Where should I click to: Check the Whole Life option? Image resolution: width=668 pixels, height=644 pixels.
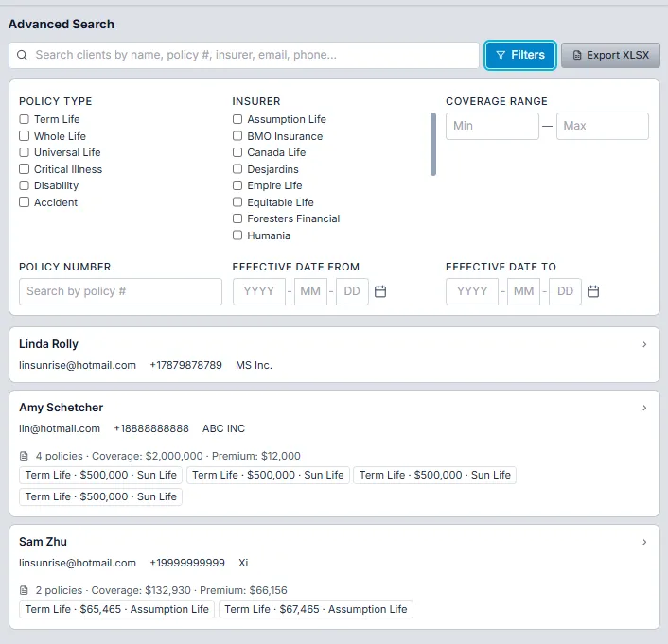pos(25,136)
